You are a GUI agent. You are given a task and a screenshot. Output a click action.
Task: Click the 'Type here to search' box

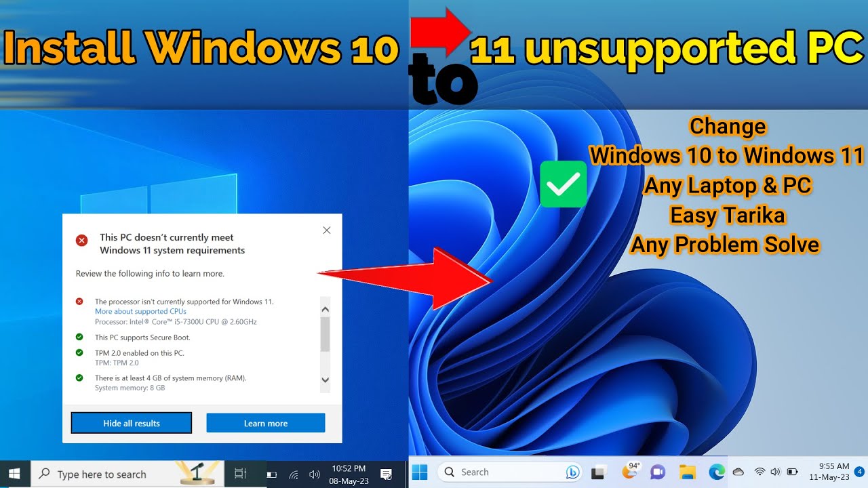coord(127,474)
